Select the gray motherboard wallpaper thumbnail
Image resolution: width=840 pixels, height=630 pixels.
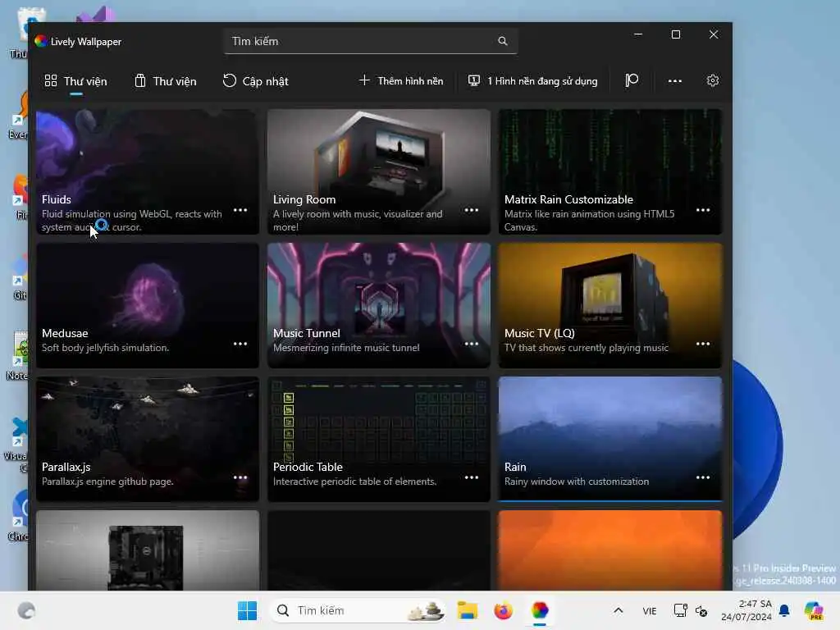coord(148,550)
